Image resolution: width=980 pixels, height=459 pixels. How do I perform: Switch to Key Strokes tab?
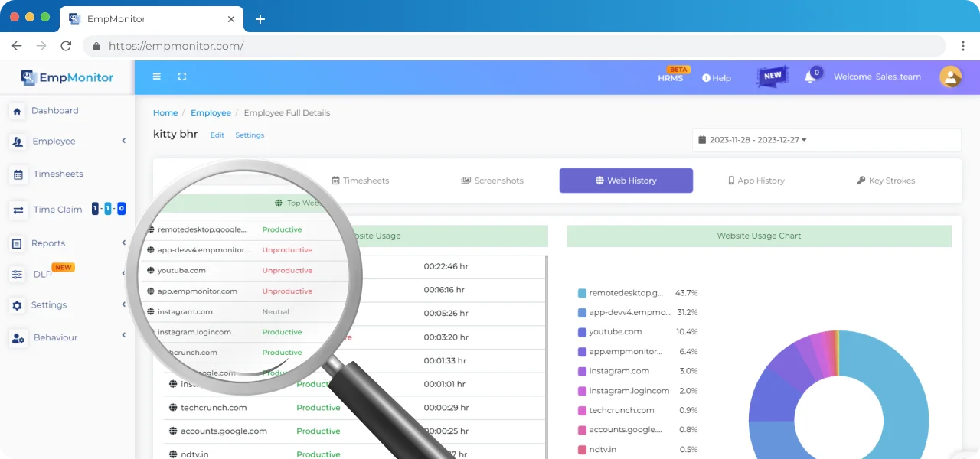(886, 181)
